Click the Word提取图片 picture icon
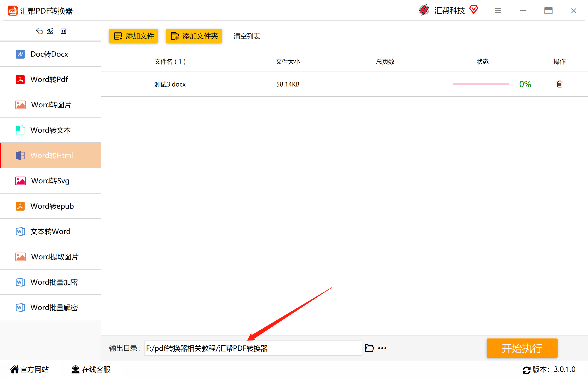Image resolution: width=588 pixels, height=378 pixels. pos(21,257)
